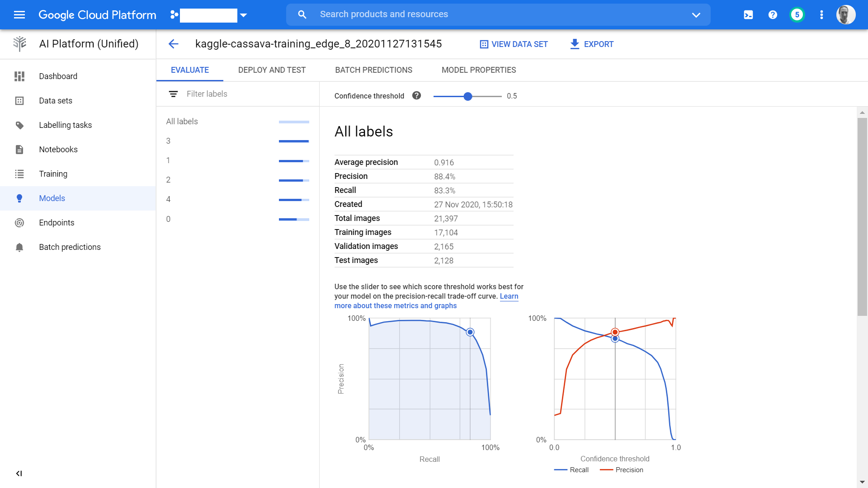Click the View Data Set button
This screenshot has width=868, height=488.
[514, 44]
